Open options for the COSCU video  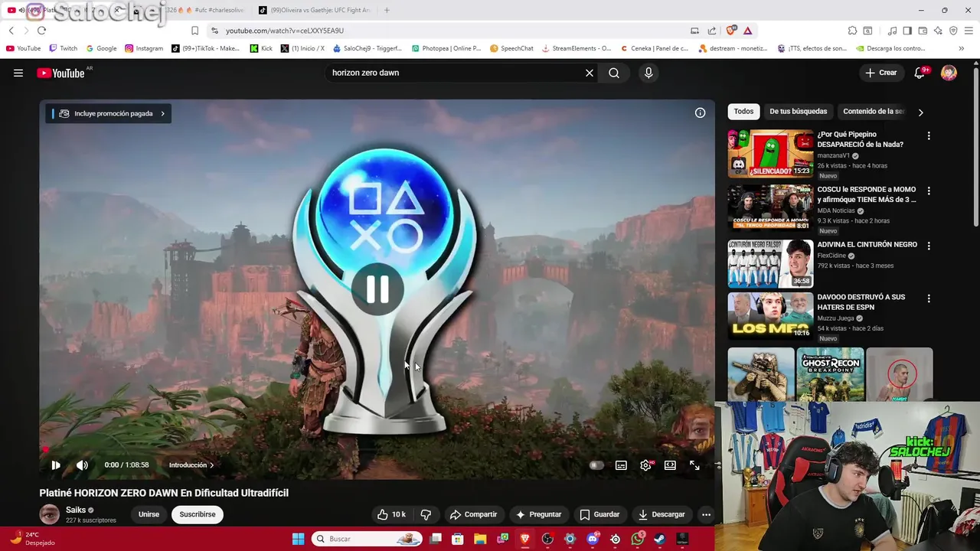click(x=929, y=191)
